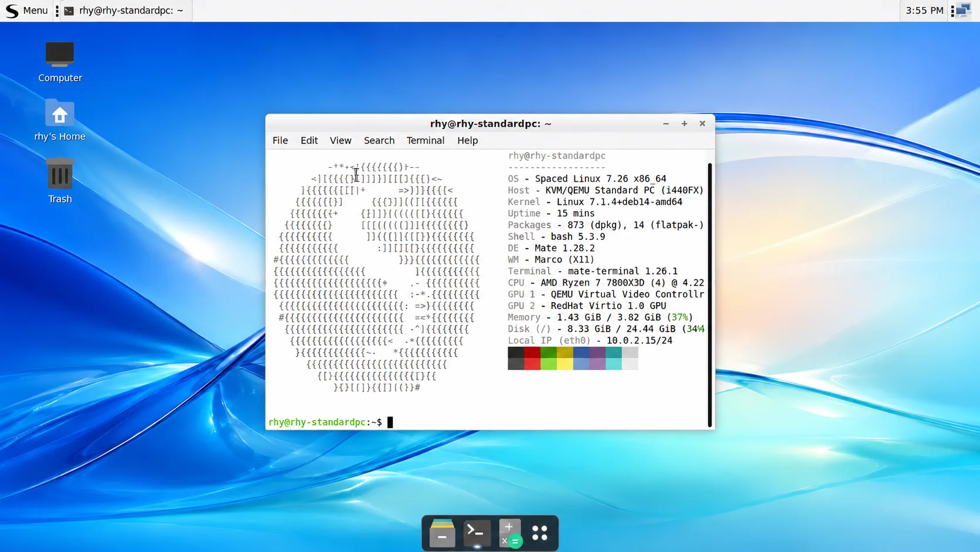Image resolution: width=980 pixels, height=552 pixels.
Task: Open the Menu button in the top panel
Action: click(x=27, y=11)
